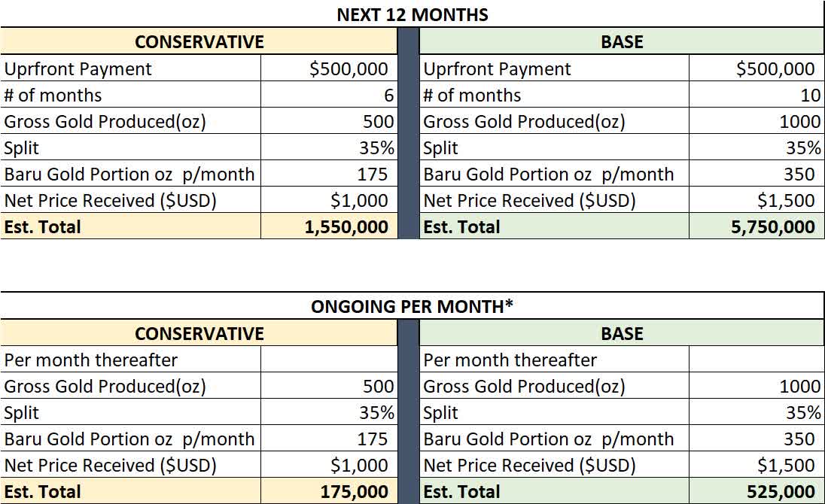This screenshot has width=825, height=504.
Task: Select the "# of months" label under Conservative
Action: (x=53, y=96)
